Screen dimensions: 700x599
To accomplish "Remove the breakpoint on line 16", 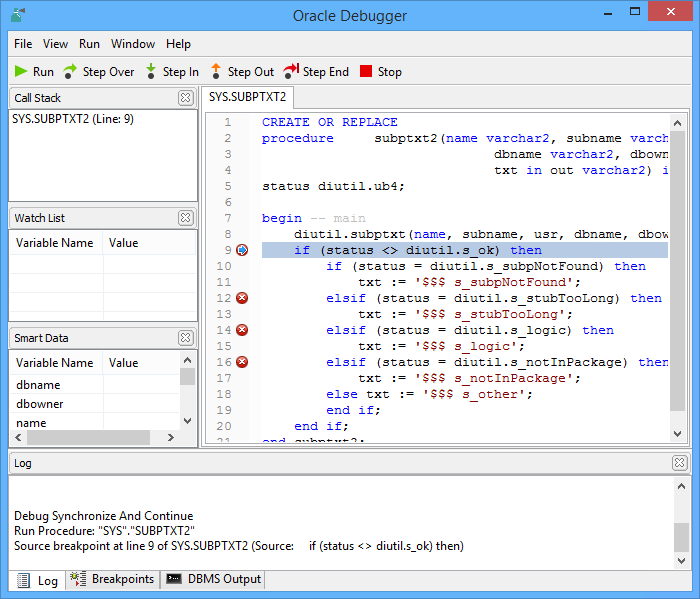I will coord(242,362).
